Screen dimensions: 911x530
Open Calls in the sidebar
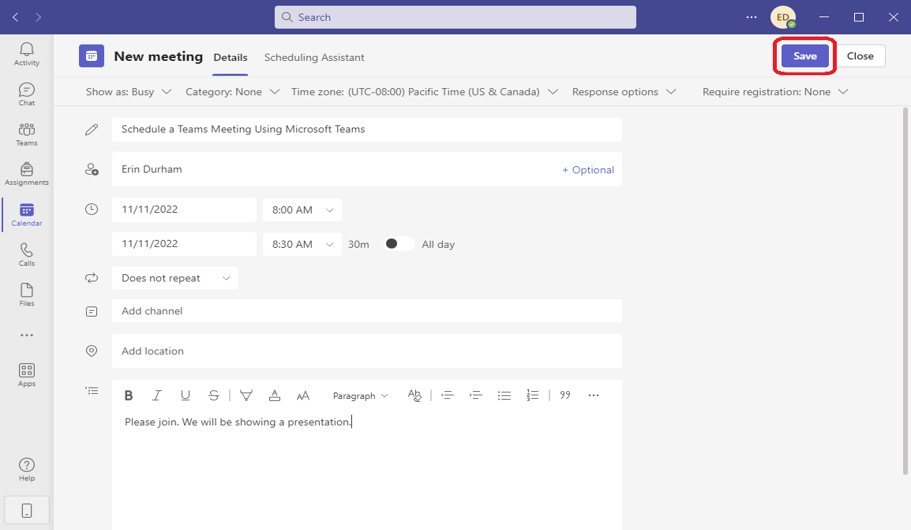pos(27,255)
